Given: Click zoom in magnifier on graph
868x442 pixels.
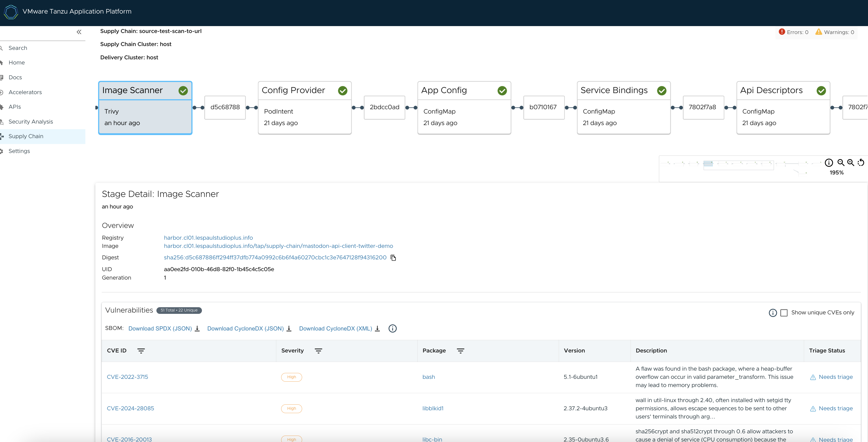Looking at the screenshot, I should tap(850, 163).
